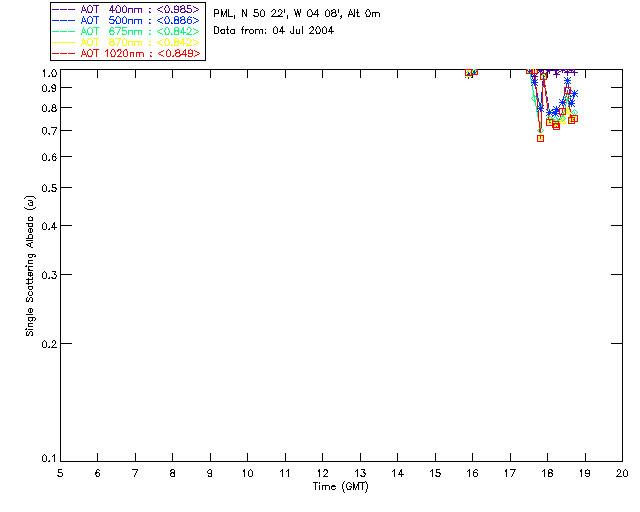
Task: Click the PML station location text
Action: point(297,13)
